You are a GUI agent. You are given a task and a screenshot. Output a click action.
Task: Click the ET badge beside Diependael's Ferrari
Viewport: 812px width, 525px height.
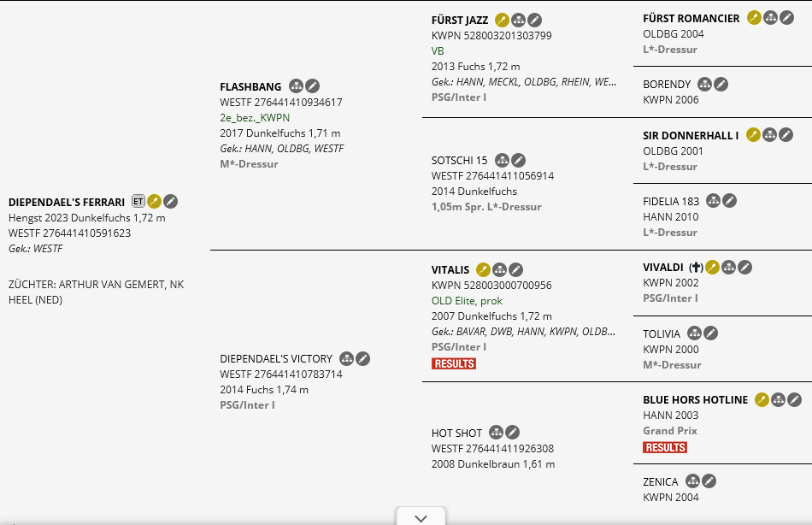(138, 202)
